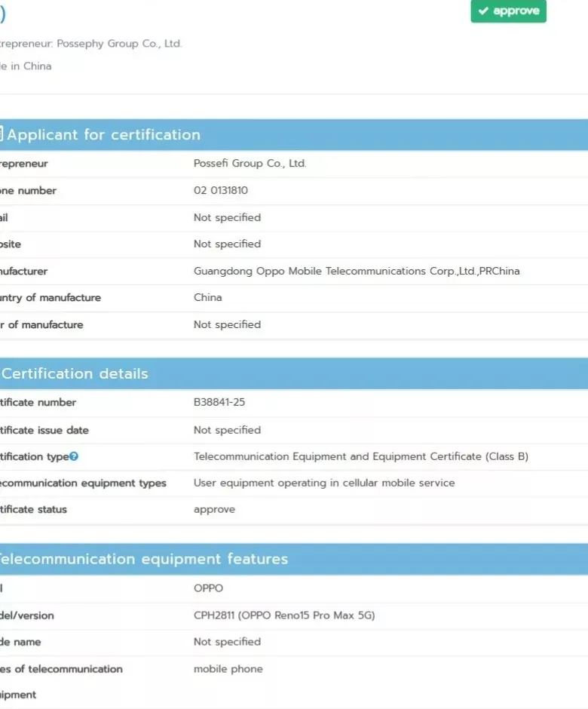Click the help icon beside certification type
Viewport: 588px width, 709px height.
tap(74, 456)
